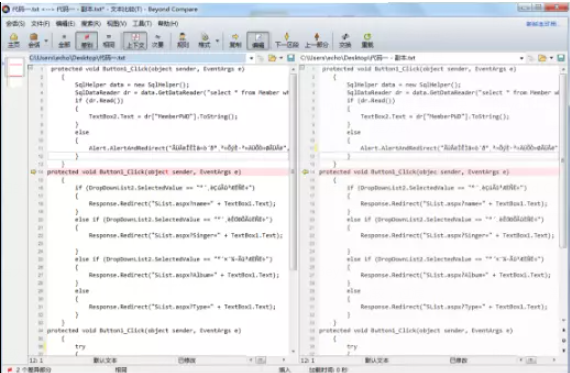Image resolution: width=570 pixels, height=373 pixels.
Task: Click right pane save disk icon
Action: coord(561,58)
